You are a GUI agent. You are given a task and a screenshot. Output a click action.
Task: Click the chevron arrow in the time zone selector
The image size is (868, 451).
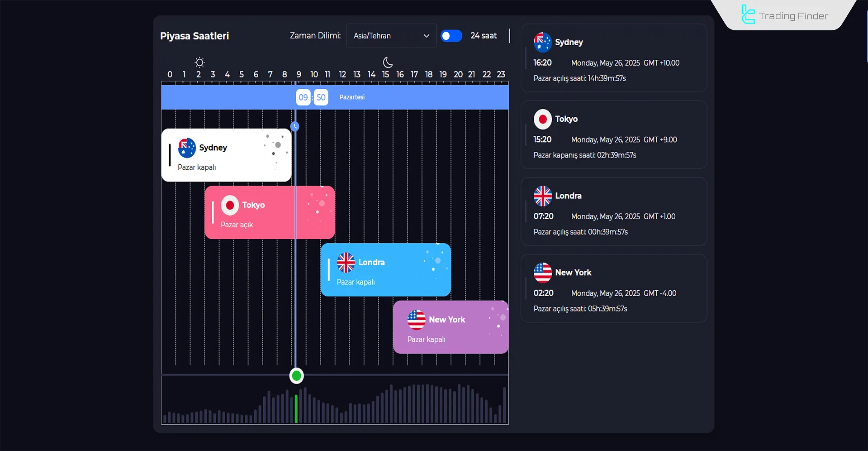(426, 36)
